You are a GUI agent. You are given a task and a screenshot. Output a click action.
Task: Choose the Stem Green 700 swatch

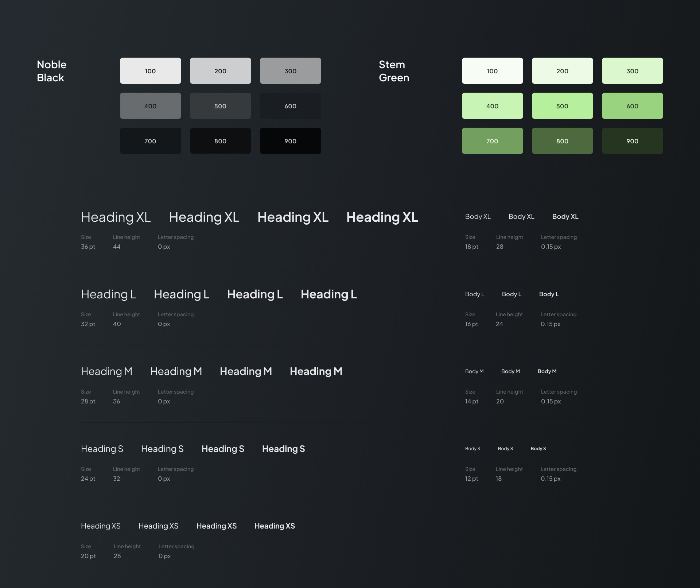492,141
